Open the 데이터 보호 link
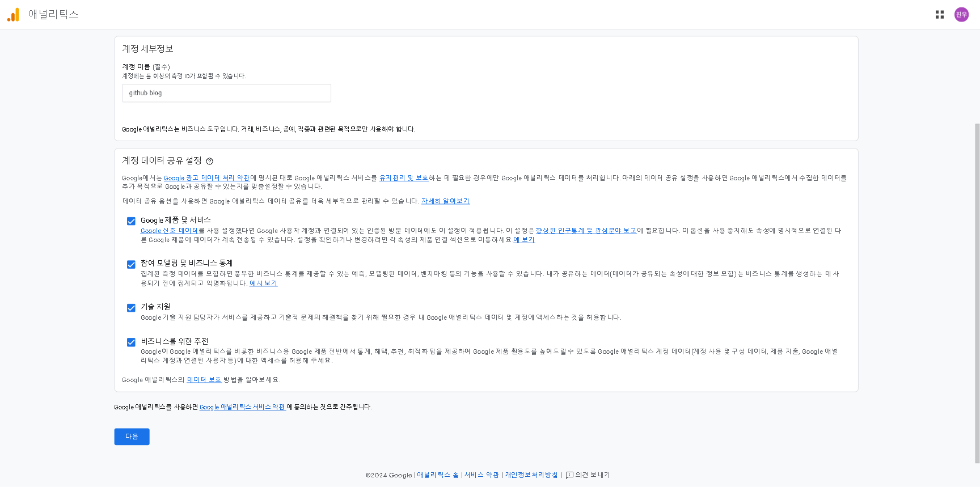The height and width of the screenshot is (487, 980). [x=204, y=380]
